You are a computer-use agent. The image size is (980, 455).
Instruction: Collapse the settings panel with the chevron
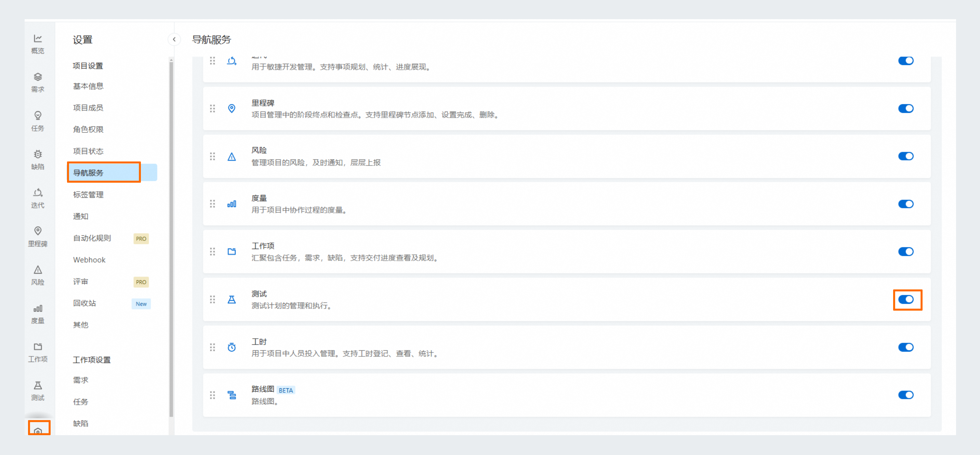coord(174,39)
